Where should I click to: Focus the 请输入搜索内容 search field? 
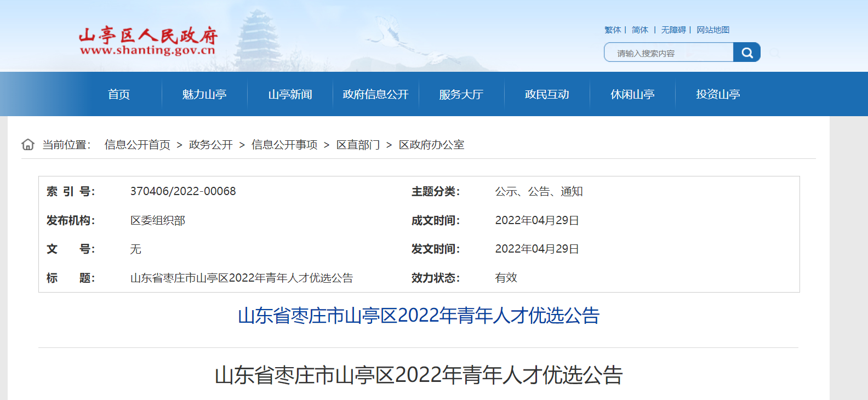[669, 53]
